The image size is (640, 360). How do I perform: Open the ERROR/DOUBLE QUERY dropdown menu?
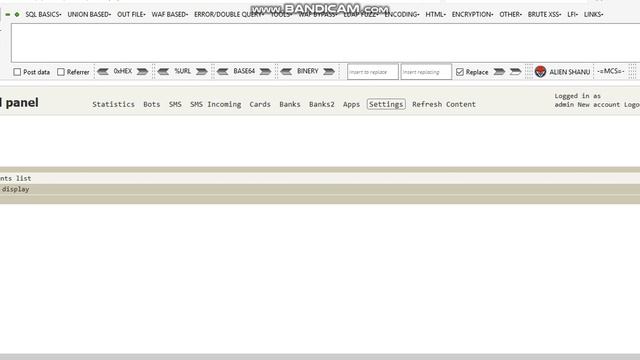[229, 14]
